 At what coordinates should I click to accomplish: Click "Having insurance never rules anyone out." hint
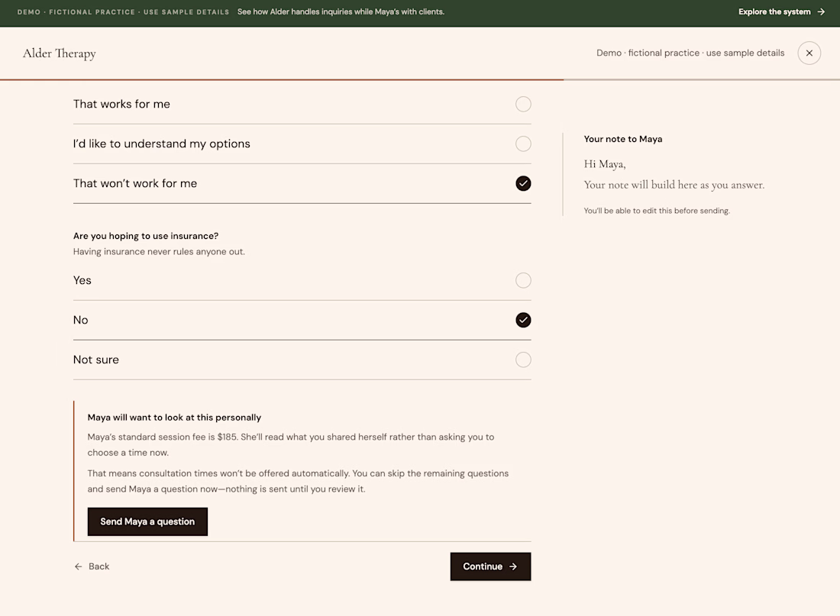click(x=159, y=252)
